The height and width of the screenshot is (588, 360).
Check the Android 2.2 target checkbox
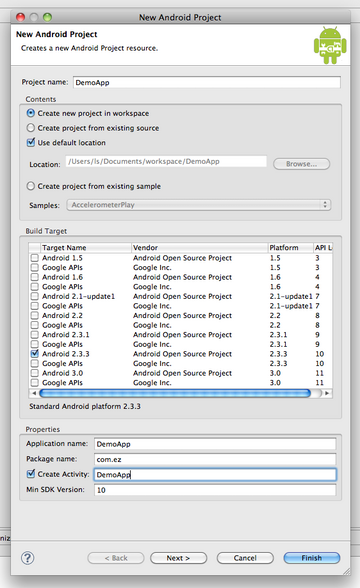tap(34, 315)
